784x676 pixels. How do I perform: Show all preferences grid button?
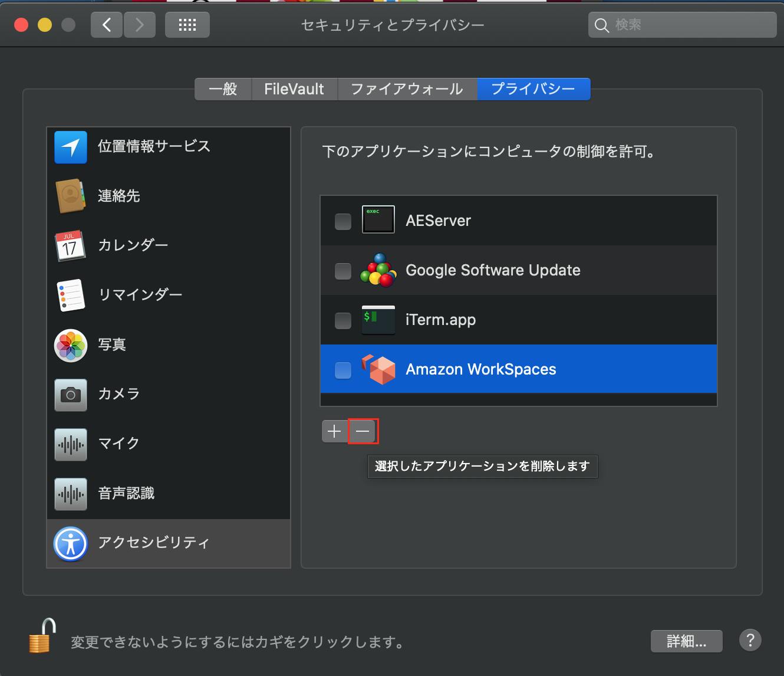tap(187, 25)
